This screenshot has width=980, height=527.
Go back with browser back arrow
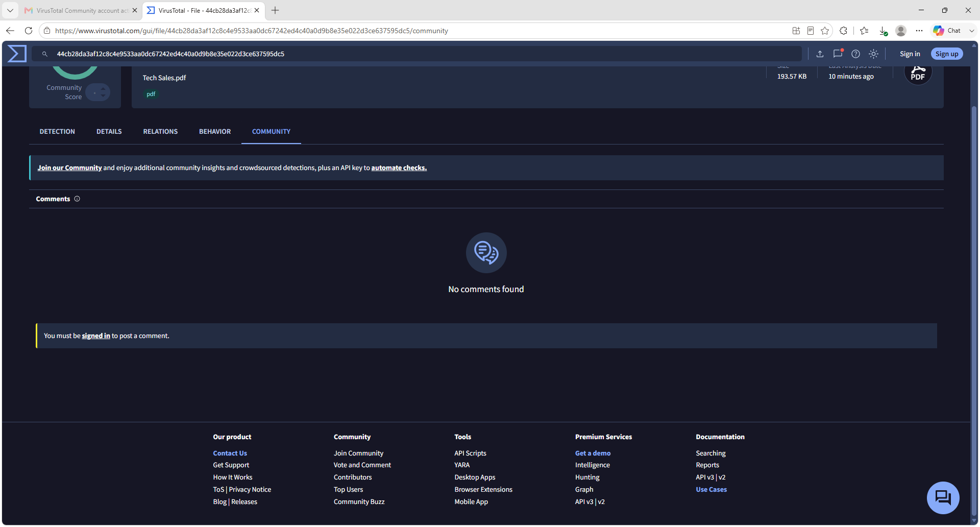pyautogui.click(x=10, y=31)
